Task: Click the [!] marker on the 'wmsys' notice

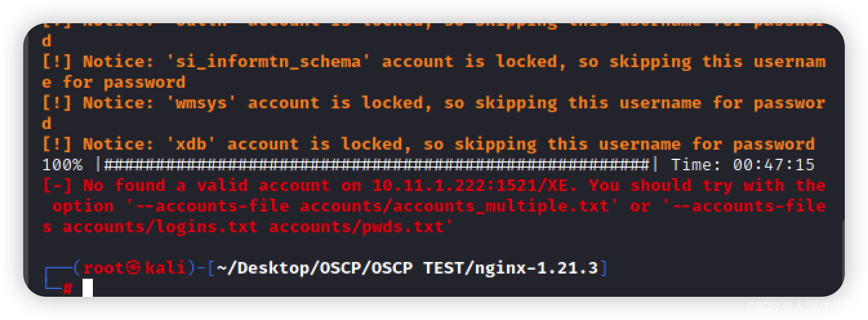Action: coord(57,103)
